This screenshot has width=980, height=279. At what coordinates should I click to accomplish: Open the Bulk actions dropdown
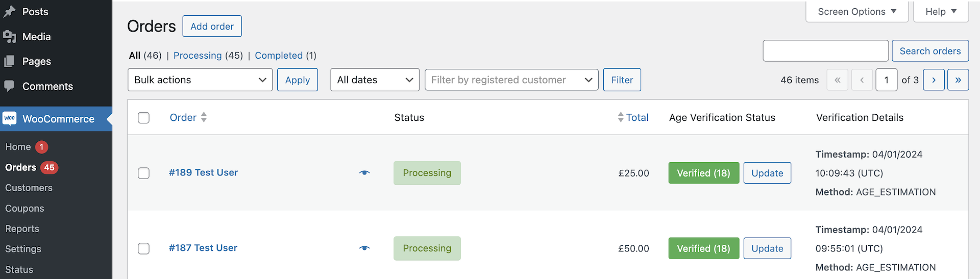click(200, 80)
